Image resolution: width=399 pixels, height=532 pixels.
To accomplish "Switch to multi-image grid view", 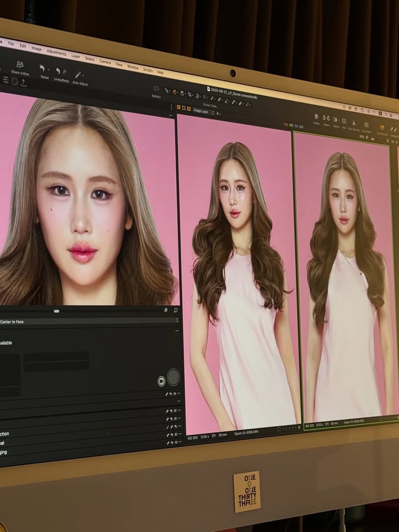I will pos(179,107).
